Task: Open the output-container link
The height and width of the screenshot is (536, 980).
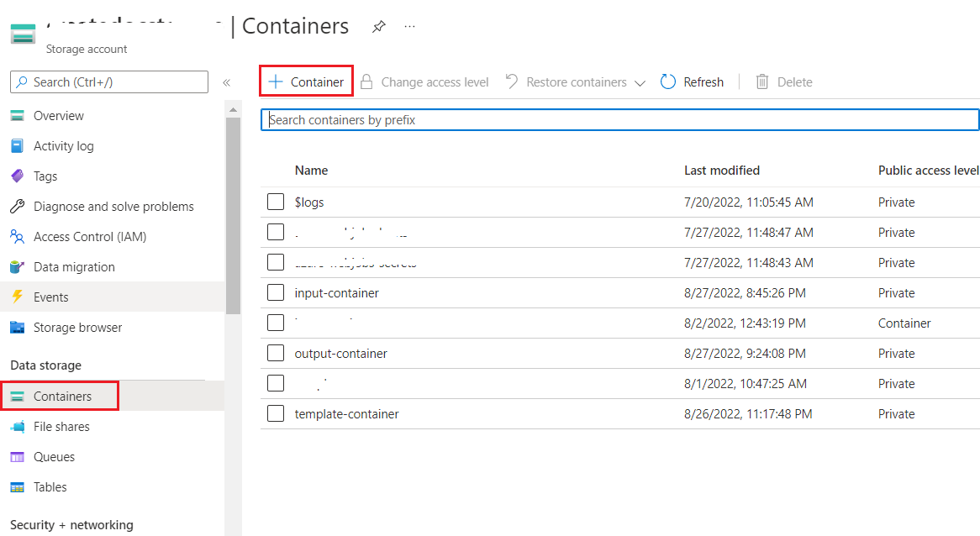Action: coord(340,354)
